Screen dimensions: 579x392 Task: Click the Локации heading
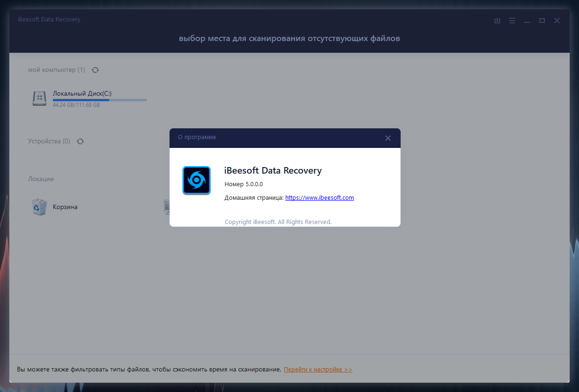tap(41, 179)
